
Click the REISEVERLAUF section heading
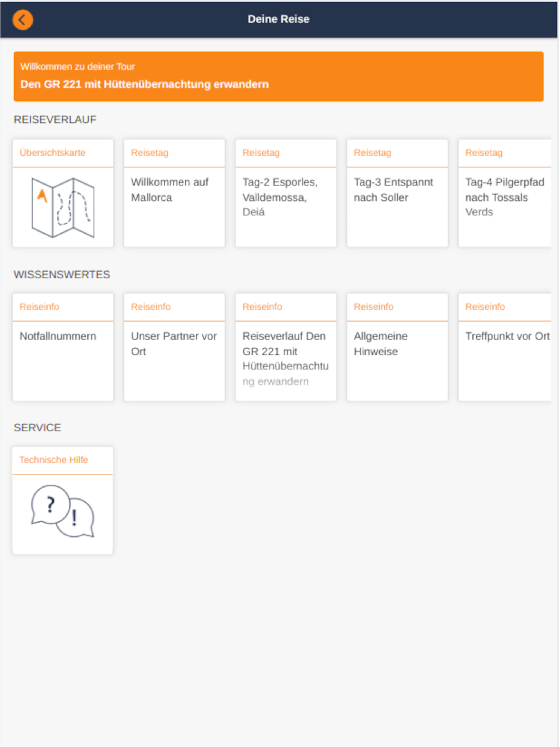click(x=55, y=119)
